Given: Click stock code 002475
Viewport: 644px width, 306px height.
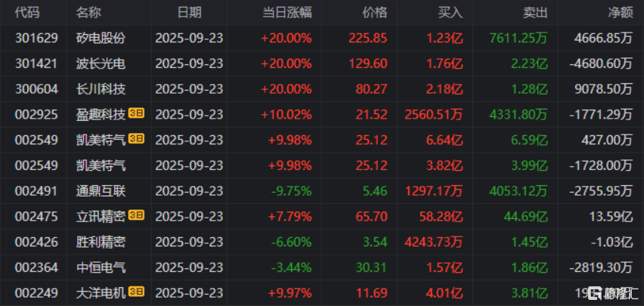Looking at the screenshot, I should point(36,216).
